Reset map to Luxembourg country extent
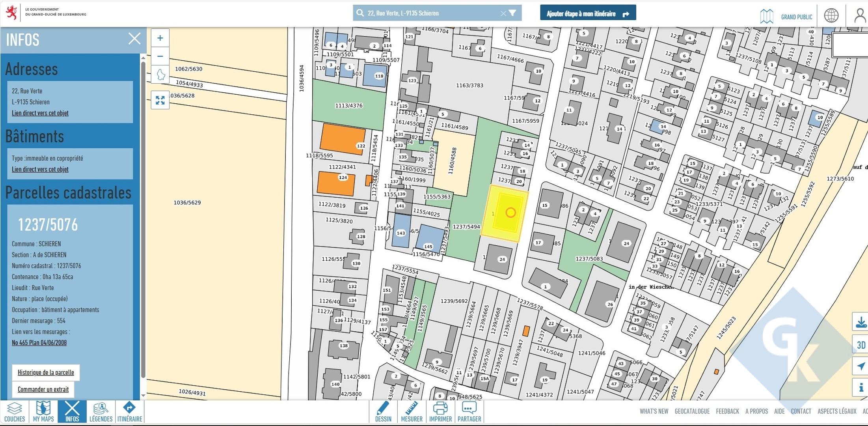Viewport: 868px width, 426px height. [160, 75]
